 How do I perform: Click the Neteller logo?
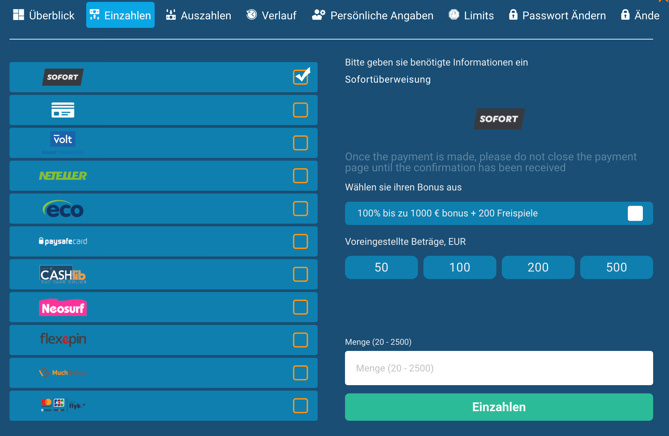tap(63, 176)
